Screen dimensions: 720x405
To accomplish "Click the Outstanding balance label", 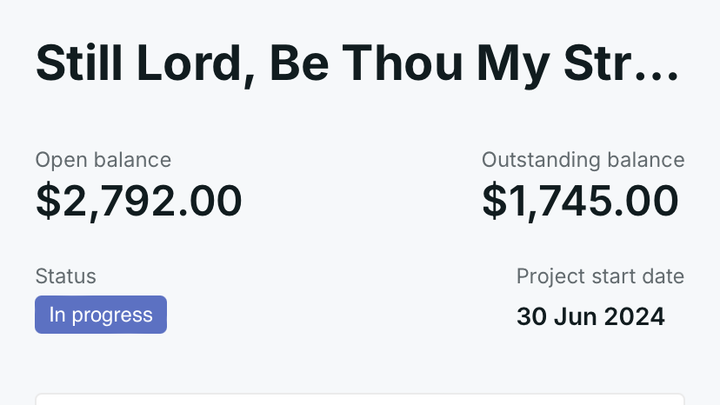I will [x=583, y=160].
